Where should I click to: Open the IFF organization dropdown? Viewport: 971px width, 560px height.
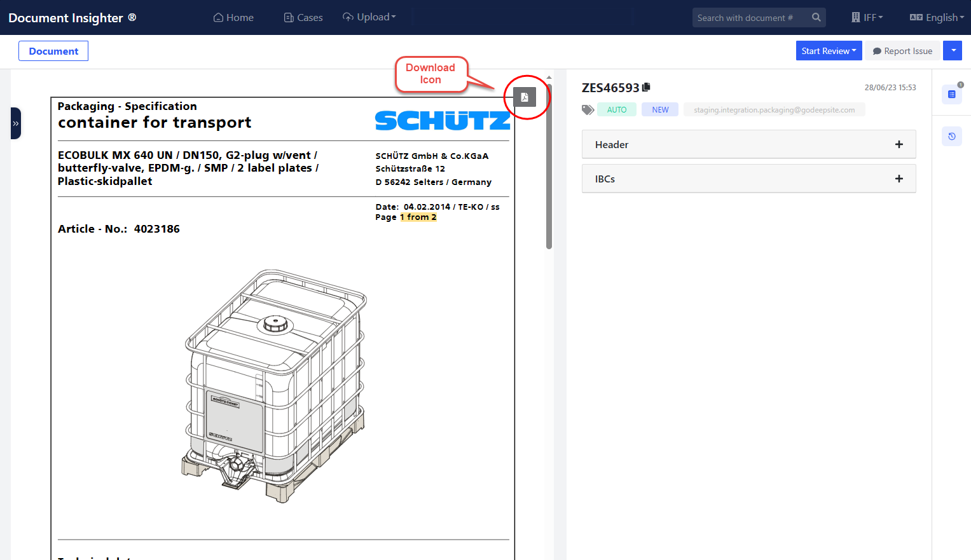point(867,18)
